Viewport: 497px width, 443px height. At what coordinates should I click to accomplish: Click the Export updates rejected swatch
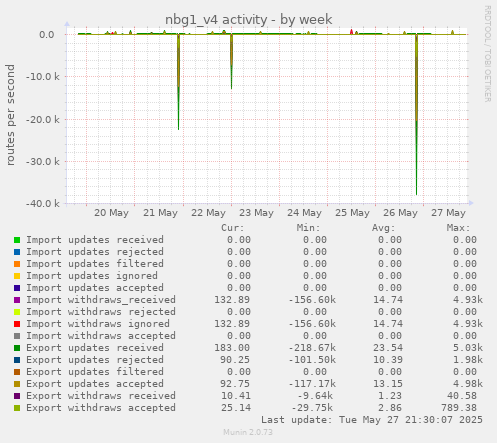(x=17, y=360)
